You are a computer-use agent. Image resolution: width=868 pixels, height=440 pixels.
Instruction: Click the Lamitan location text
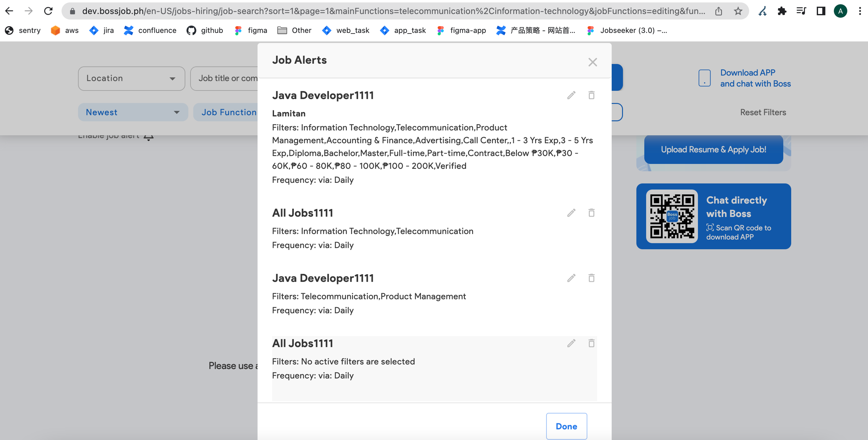pyautogui.click(x=288, y=114)
